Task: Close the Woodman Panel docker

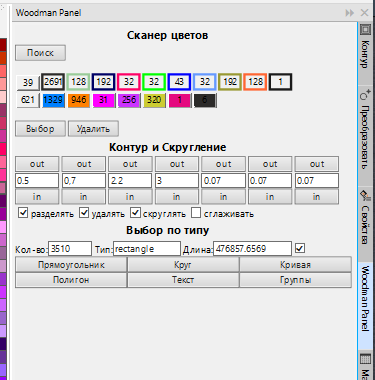Action: point(364,13)
